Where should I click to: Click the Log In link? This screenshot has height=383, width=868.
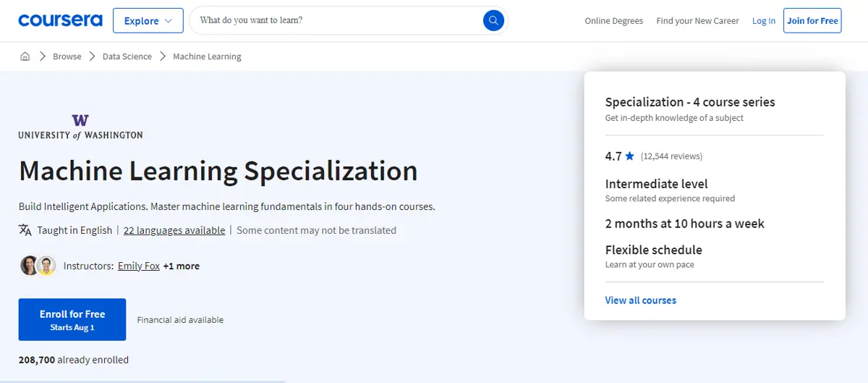[x=764, y=21]
